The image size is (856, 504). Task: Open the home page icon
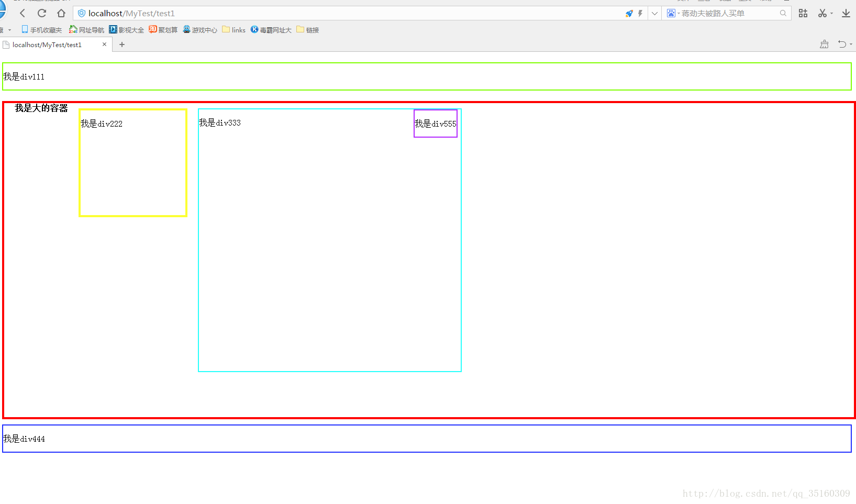click(x=61, y=13)
